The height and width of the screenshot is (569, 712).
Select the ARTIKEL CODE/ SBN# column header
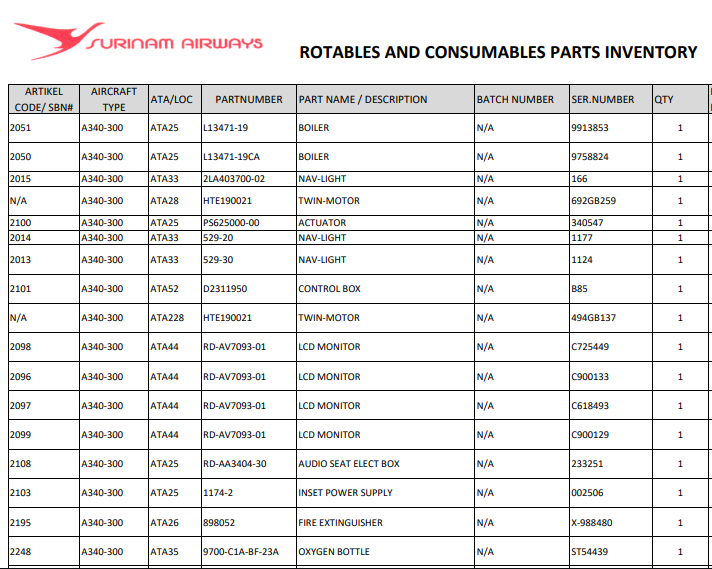43,99
